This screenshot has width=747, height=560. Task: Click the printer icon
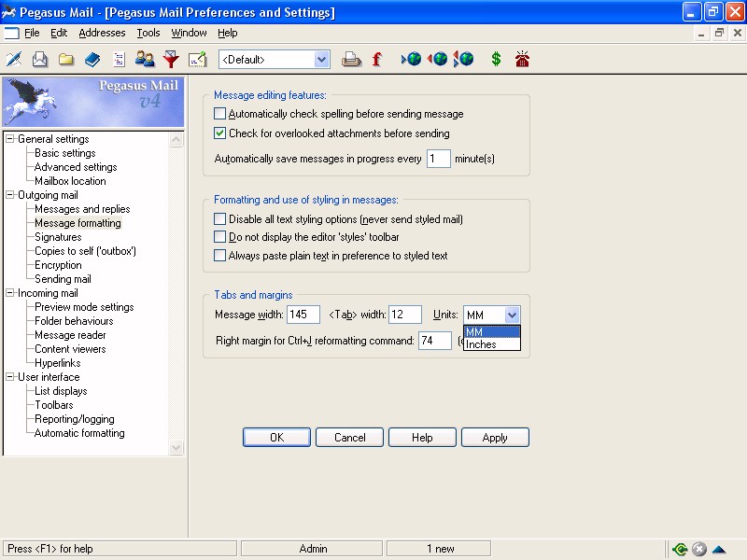(352, 60)
